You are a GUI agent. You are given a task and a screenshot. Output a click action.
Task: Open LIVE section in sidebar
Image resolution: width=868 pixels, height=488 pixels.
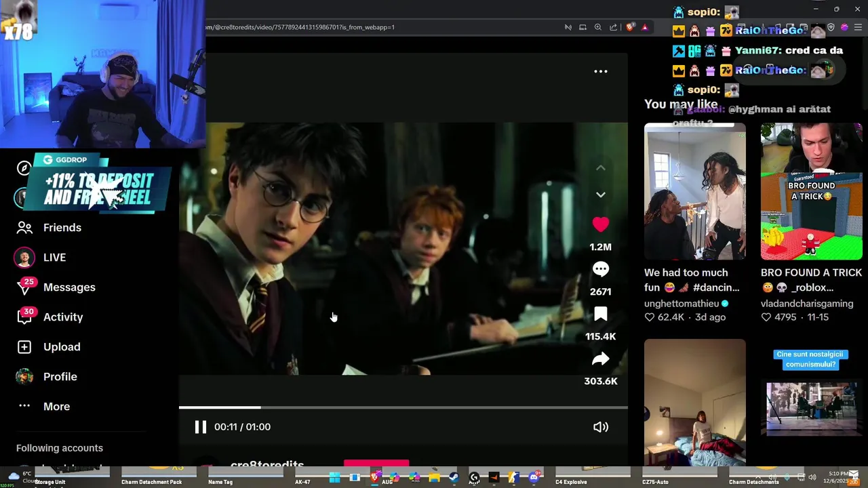(x=54, y=258)
